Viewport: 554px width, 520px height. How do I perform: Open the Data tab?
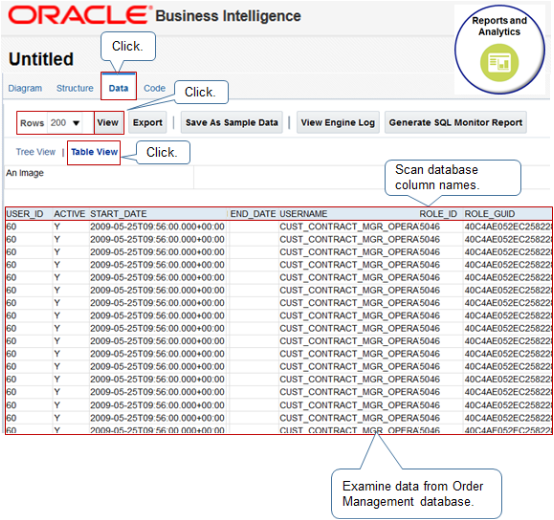118,88
